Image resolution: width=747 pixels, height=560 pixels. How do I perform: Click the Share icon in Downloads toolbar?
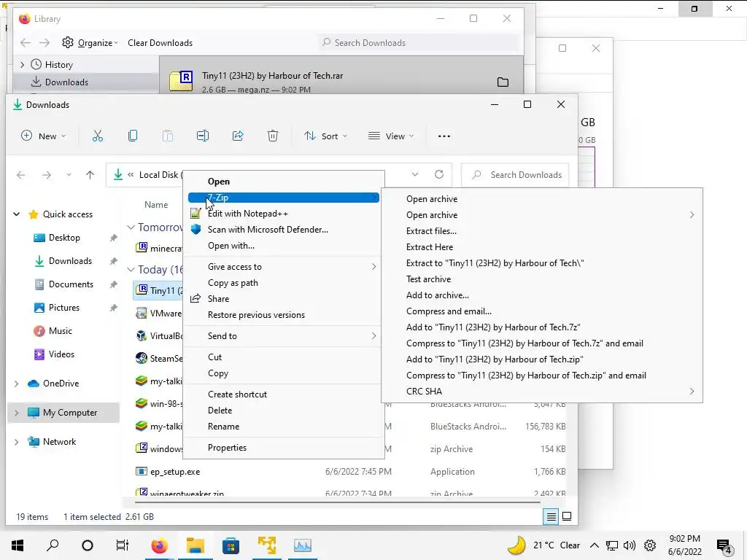click(238, 136)
